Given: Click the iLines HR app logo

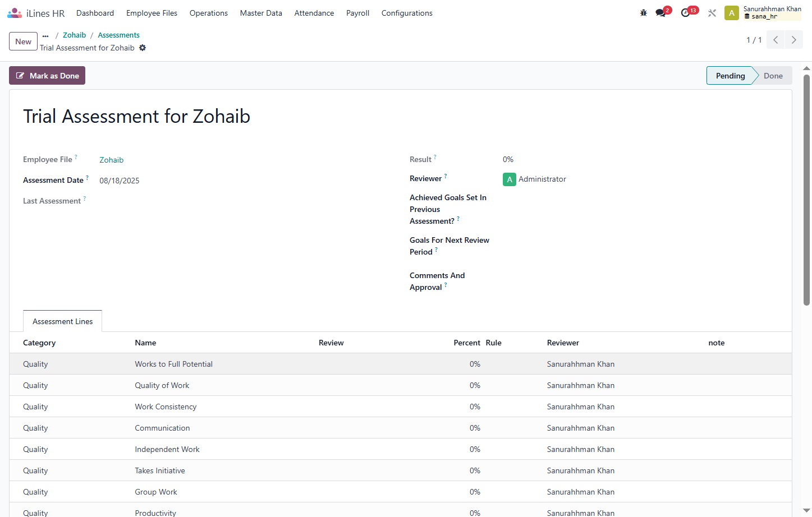Looking at the screenshot, I should [x=15, y=13].
